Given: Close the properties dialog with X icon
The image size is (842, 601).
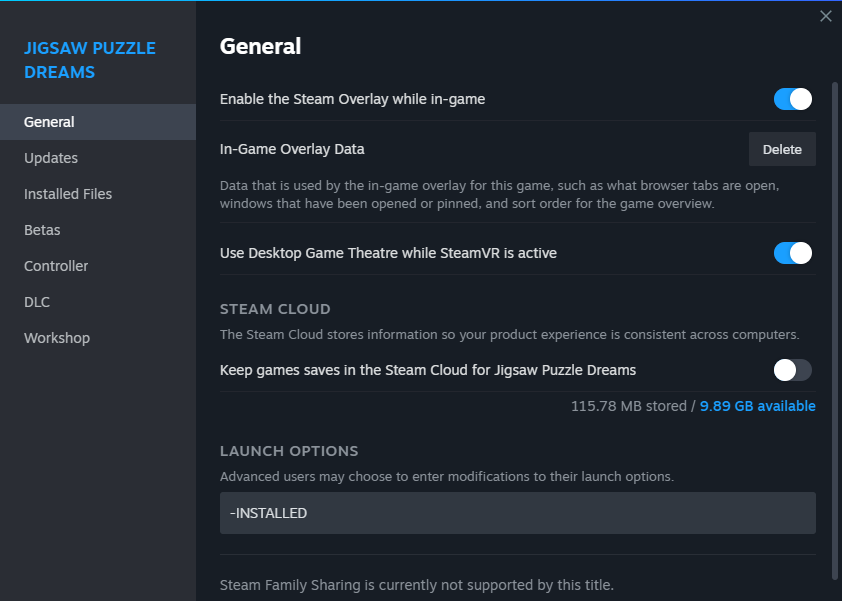Looking at the screenshot, I should point(825,16).
